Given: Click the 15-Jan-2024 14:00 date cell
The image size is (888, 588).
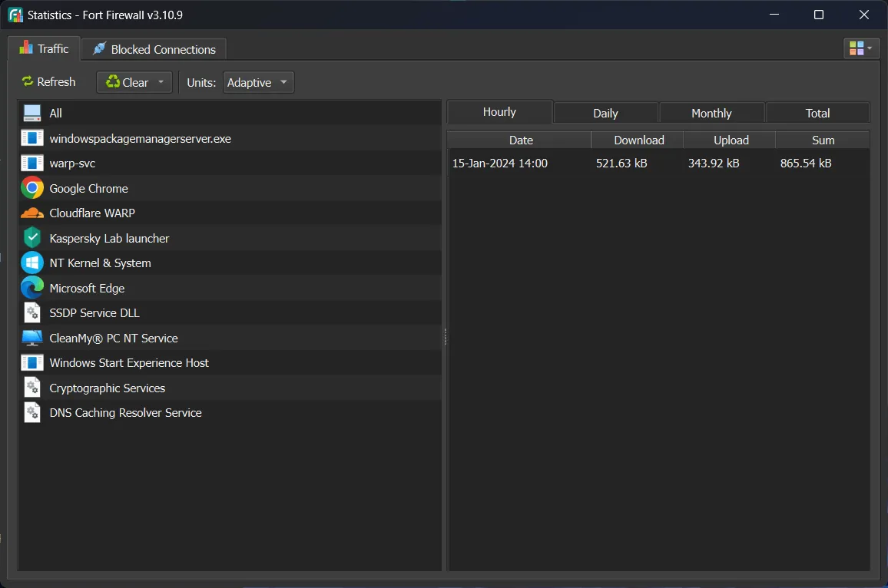Looking at the screenshot, I should [500, 163].
